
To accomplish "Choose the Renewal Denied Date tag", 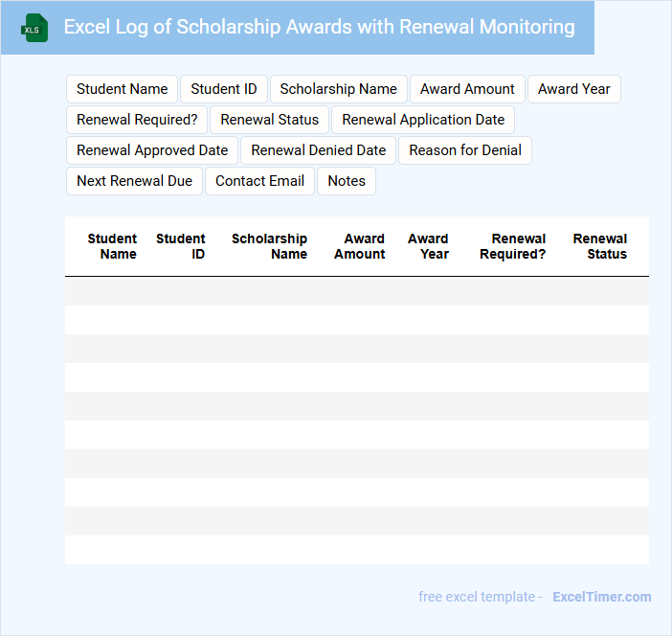I will point(319,150).
